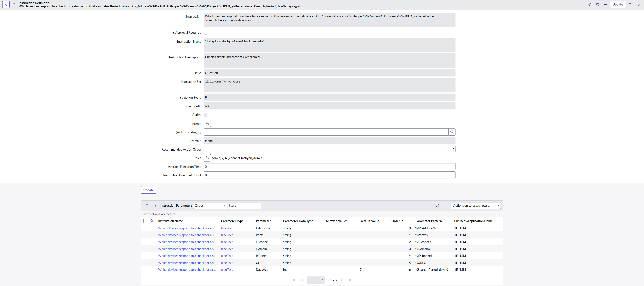Open Instruction Parameters list hamburger menu
This screenshot has width=644, height=286.
pyautogui.click(x=147, y=205)
